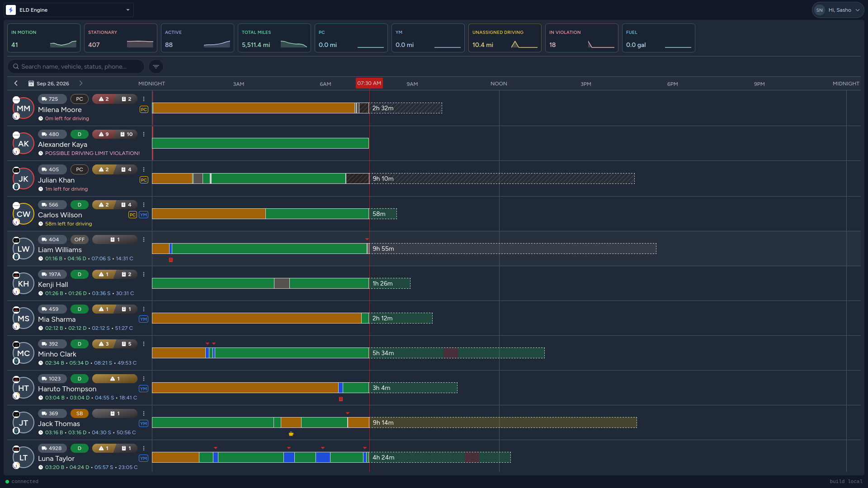
Task: Click Minho Clark's logs badge showing 5
Action: point(127,344)
